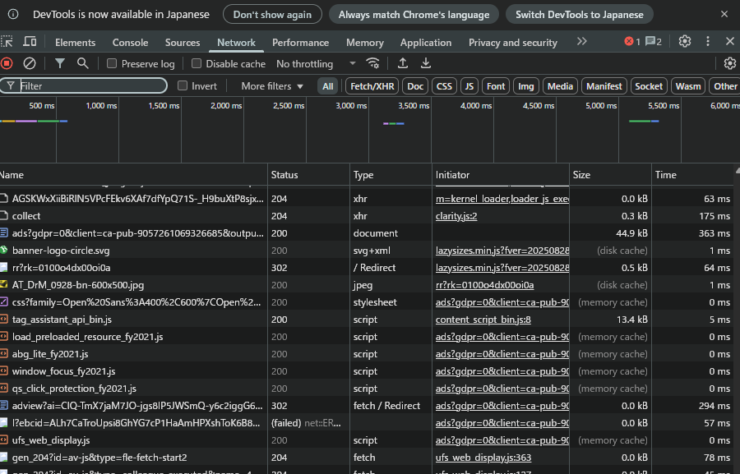Click Switch DevTools to Japanese button
Image resolution: width=740 pixels, height=474 pixels.
coord(579,14)
